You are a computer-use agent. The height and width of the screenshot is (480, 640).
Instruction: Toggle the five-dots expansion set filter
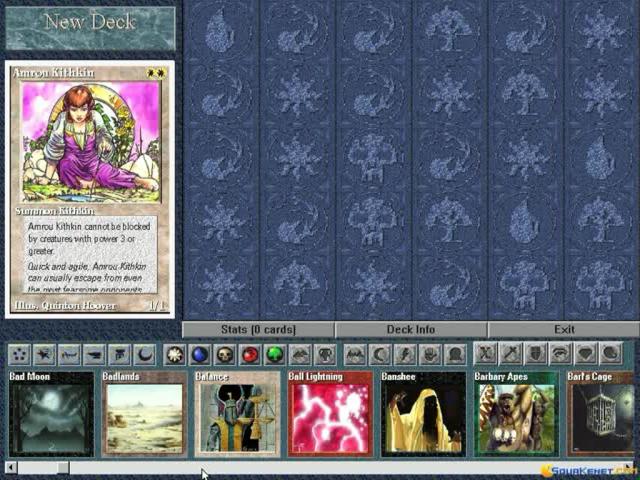click(19, 354)
